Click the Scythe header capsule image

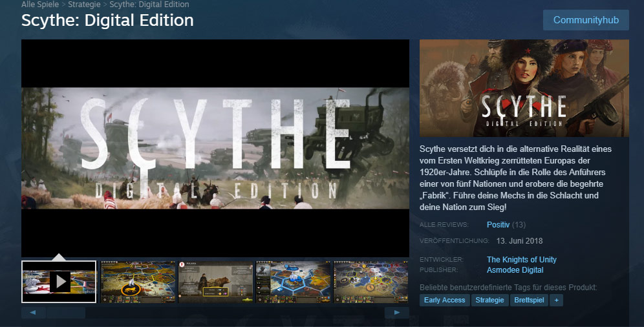pyautogui.click(x=524, y=88)
